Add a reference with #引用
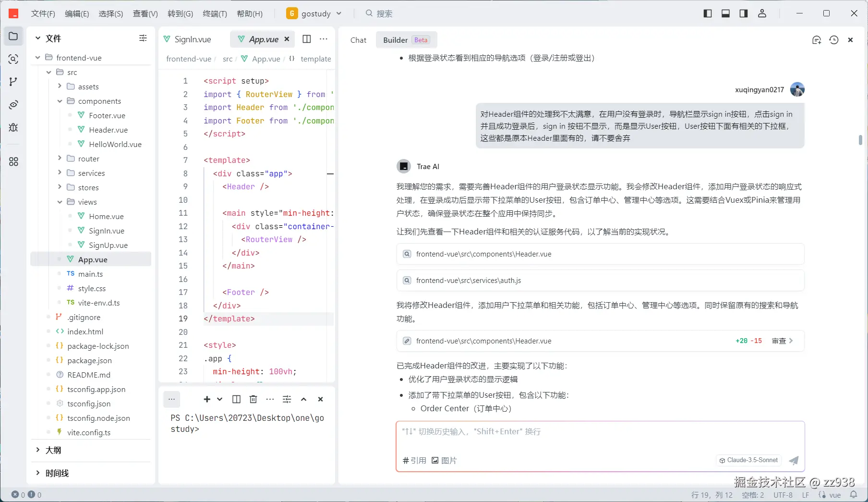The height and width of the screenshot is (502, 868). (414, 460)
